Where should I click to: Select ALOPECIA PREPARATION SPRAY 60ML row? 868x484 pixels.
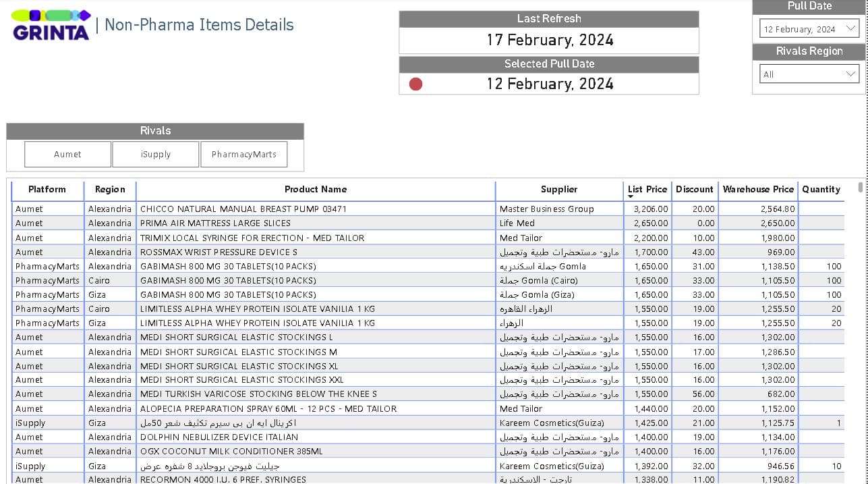pyautogui.click(x=428, y=409)
